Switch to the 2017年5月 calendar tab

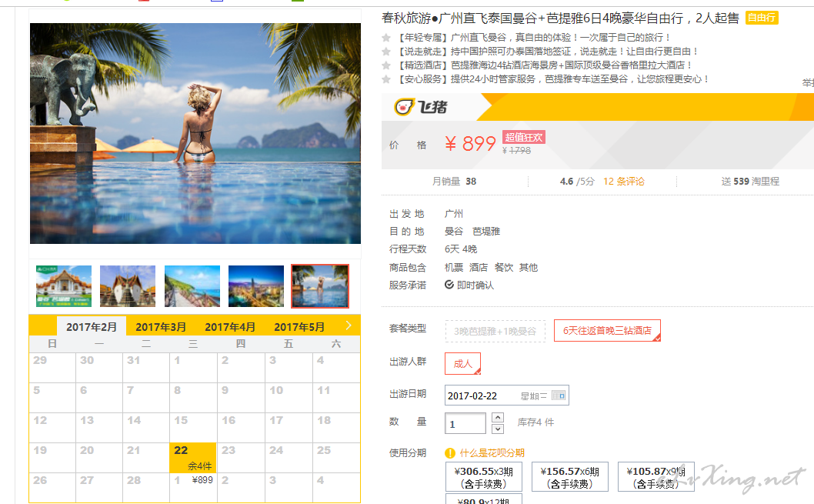tap(299, 327)
